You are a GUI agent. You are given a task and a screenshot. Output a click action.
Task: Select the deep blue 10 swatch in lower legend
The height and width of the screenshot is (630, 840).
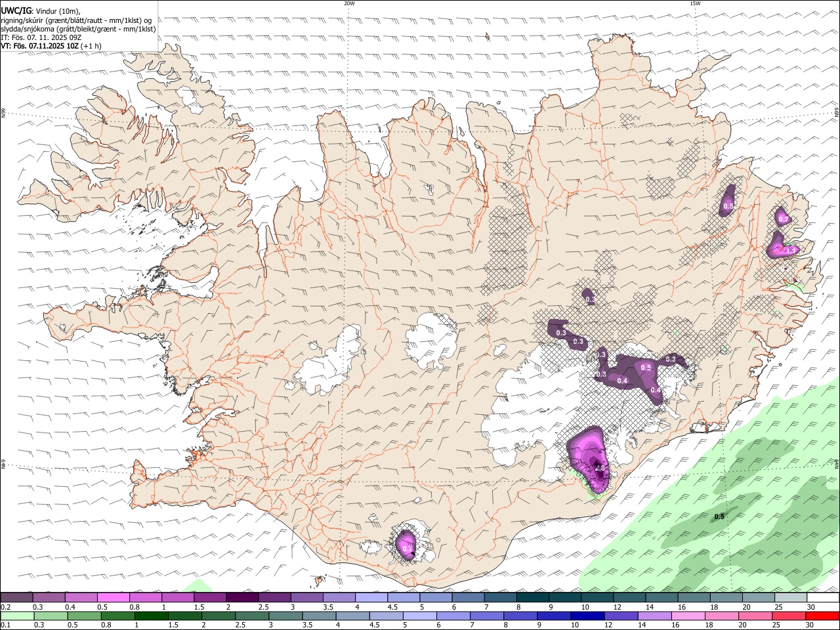point(587,616)
